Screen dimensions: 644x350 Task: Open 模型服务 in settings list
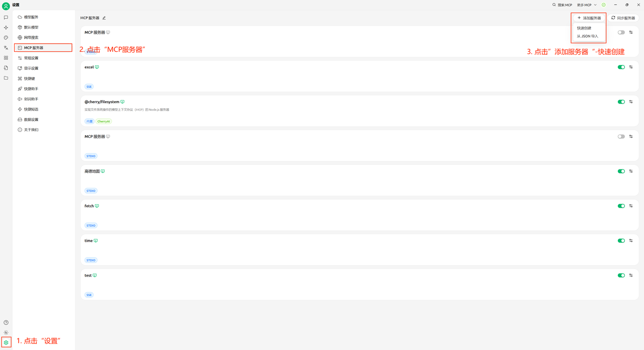tap(31, 17)
